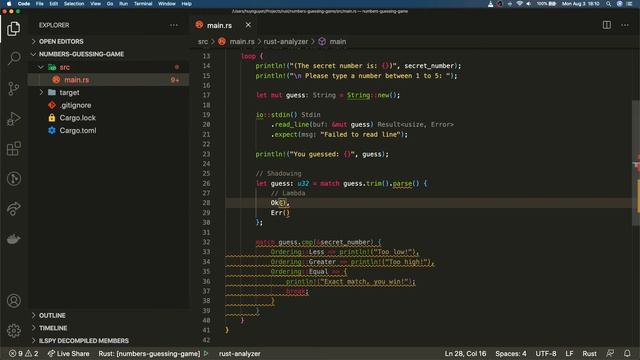Open editor More Actions menu
This screenshot has height=360, width=640.
tap(624, 25)
